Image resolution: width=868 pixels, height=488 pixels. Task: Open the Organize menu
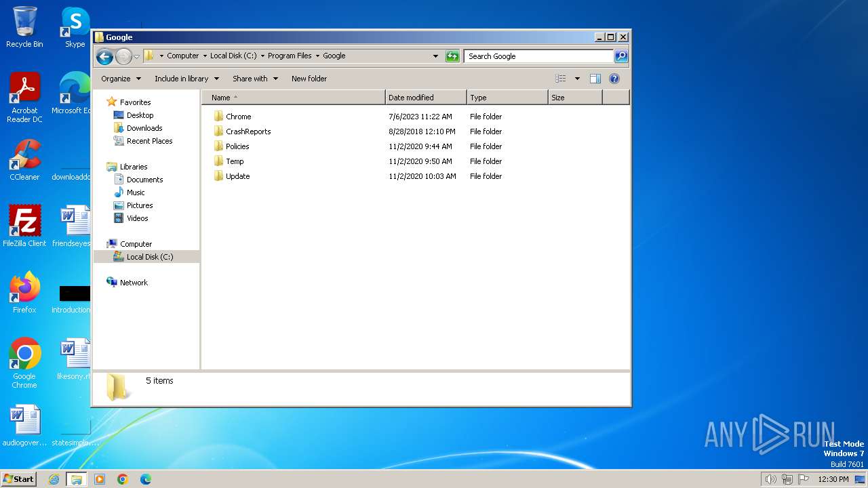point(121,79)
